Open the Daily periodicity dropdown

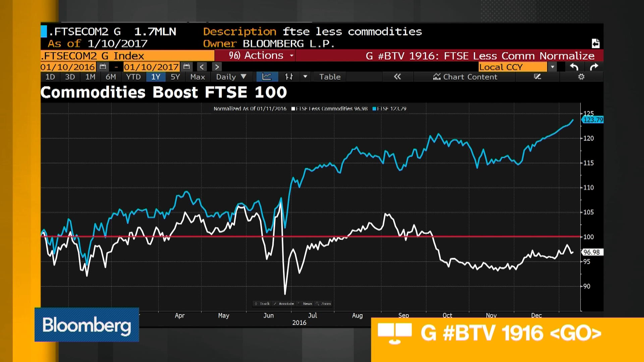tap(231, 77)
